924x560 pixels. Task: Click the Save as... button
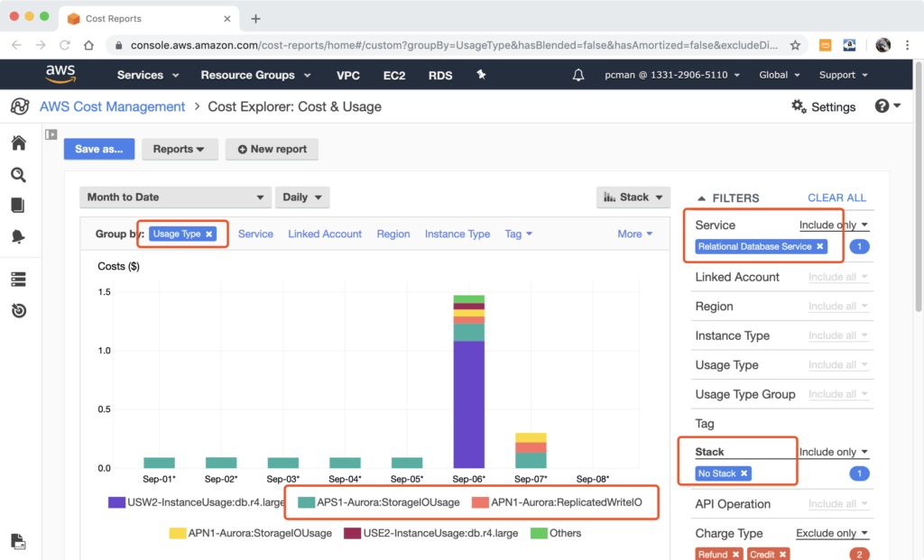coord(99,149)
